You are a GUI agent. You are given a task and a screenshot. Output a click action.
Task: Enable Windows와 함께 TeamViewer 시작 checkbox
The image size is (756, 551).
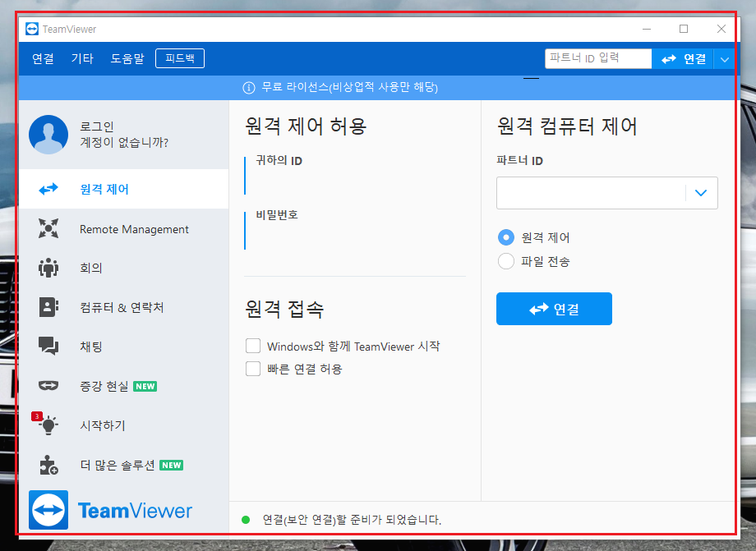(x=253, y=346)
